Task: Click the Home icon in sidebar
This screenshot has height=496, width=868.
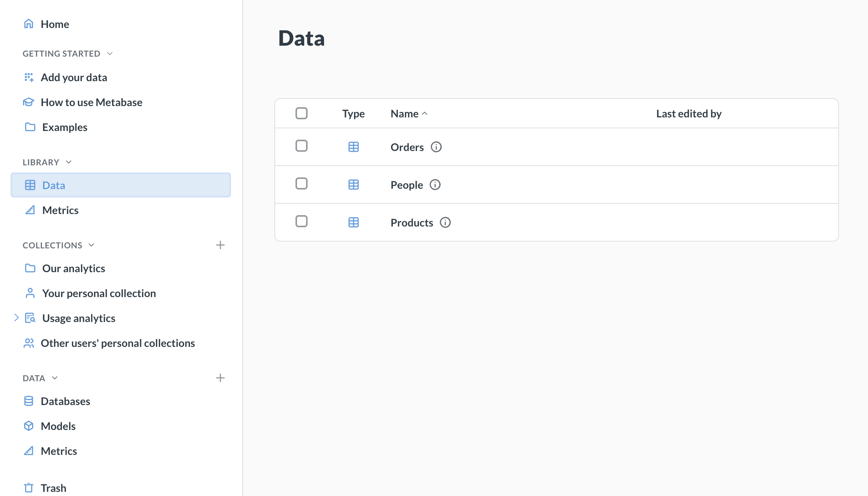Action: [x=29, y=23]
